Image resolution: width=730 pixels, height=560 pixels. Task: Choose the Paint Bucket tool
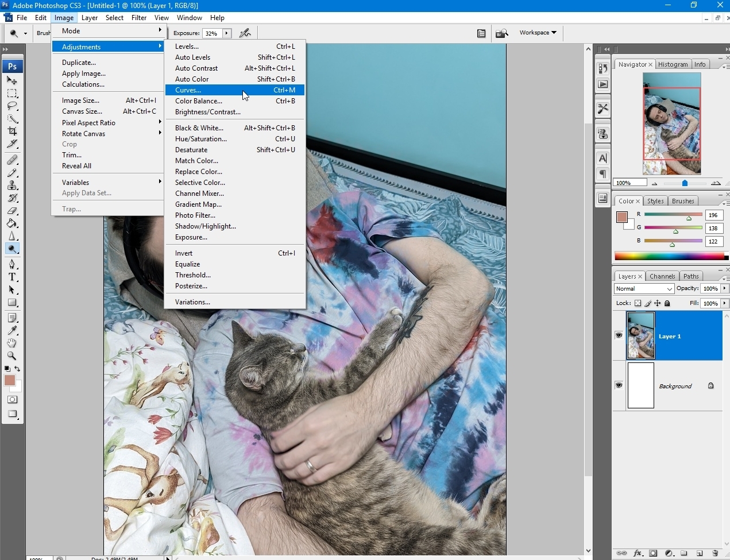12,223
